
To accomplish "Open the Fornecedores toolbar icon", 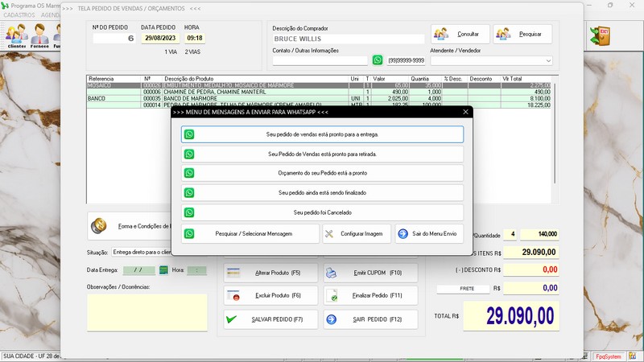I will point(39,35).
